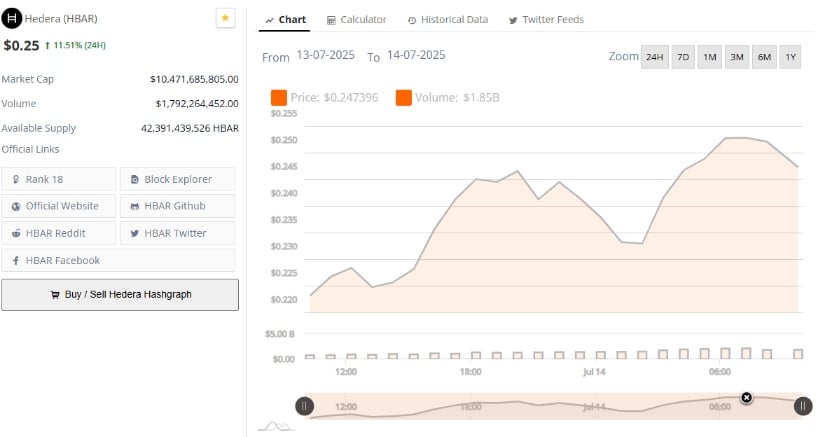Click the clock icon beside Historical Data

click(x=412, y=21)
